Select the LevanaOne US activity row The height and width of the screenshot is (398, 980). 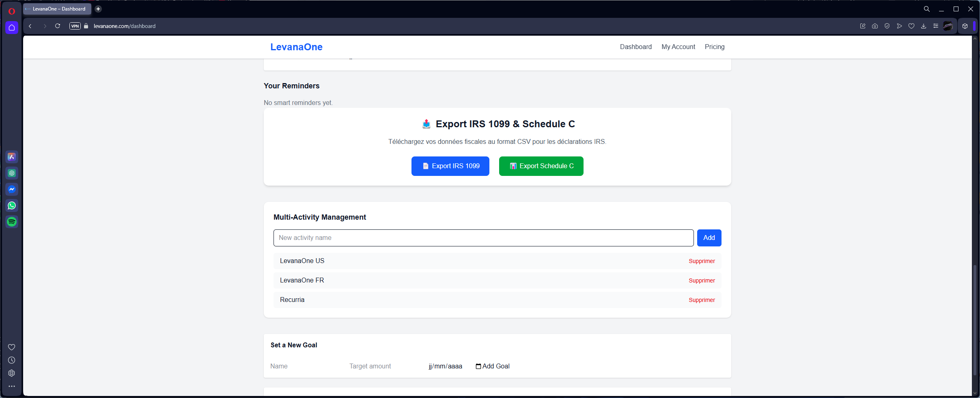(x=498, y=261)
